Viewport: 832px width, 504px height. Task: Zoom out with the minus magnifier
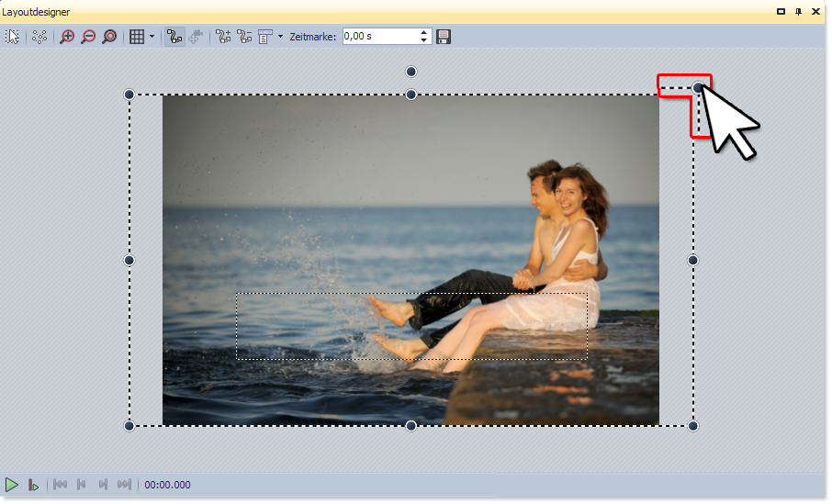[88, 37]
